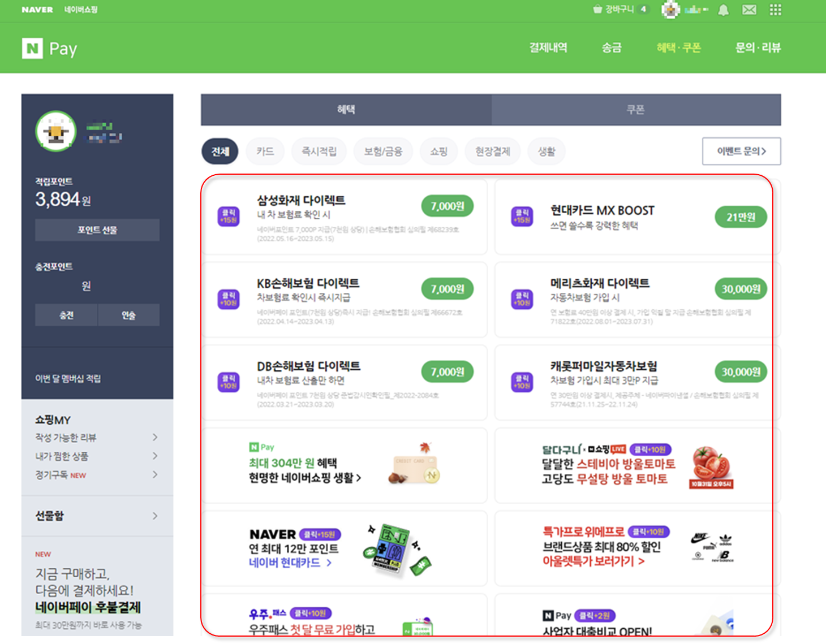Screen dimensions: 826x644
Task: Click 삼성화재 다이렉트 click-reward icon
Action: tap(229, 217)
